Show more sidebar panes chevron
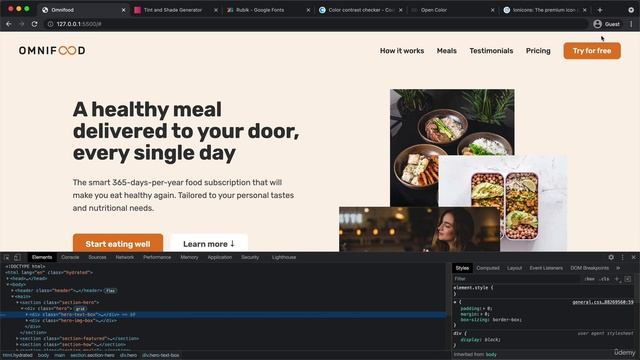Image resolution: width=640 pixels, height=360 pixels. tap(618, 268)
